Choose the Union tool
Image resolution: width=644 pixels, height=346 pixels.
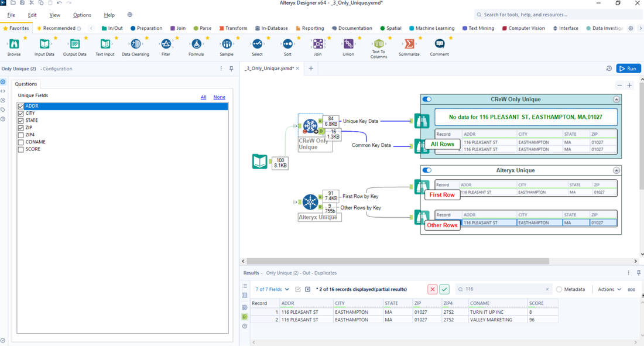(x=348, y=43)
